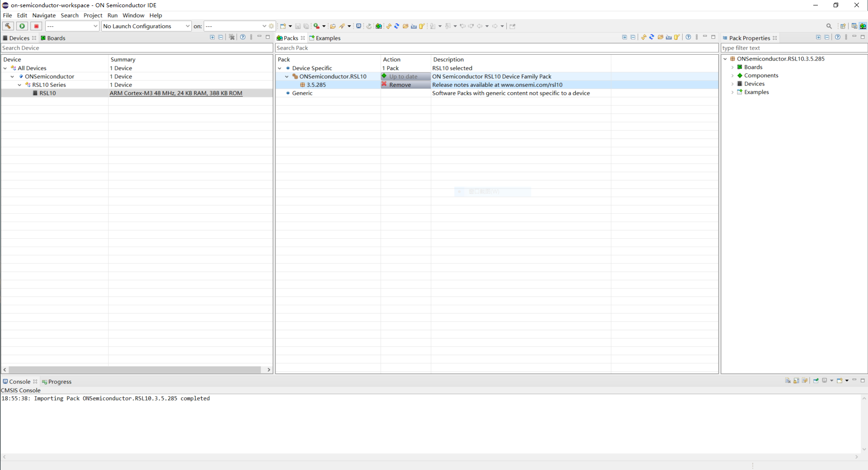Expand Boards in Pack Properties
This screenshot has height=470, width=868.
pyautogui.click(x=732, y=67)
